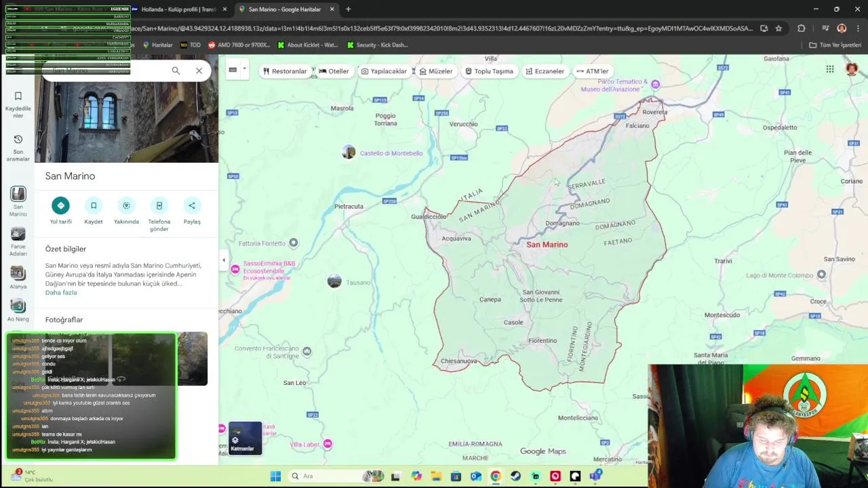Filter map by Restoranlar

(285, 71)
